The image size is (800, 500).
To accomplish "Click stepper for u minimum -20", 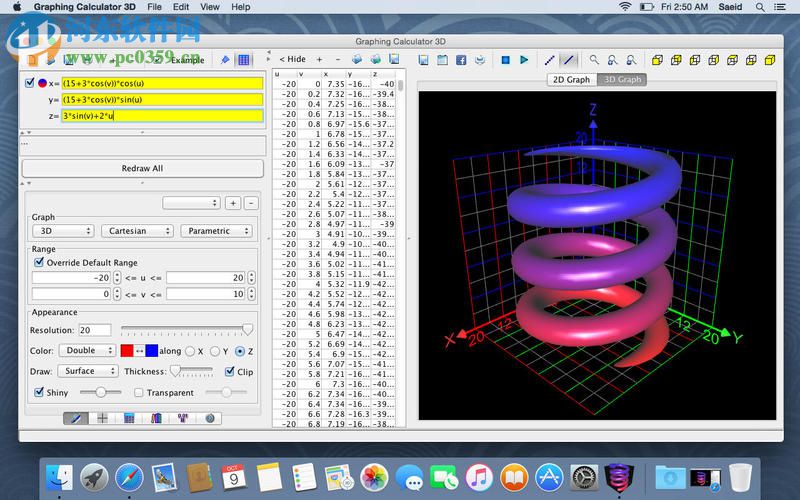I will pyautogui.click(x=117, y=278).
